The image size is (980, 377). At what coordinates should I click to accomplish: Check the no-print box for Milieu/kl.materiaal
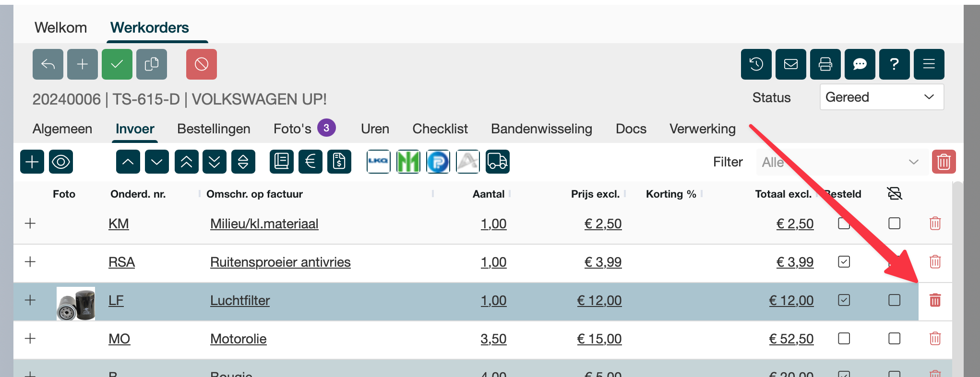pos(894,224)
